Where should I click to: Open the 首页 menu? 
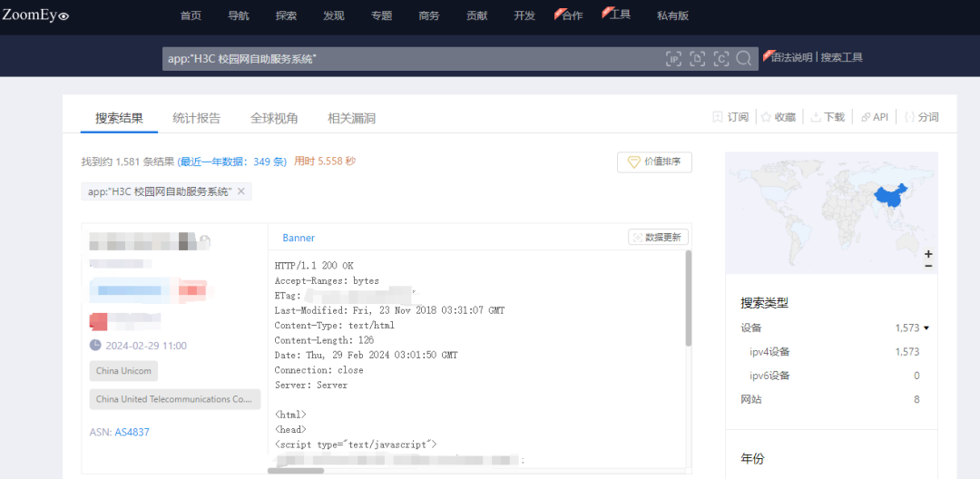tap(191, 16)
